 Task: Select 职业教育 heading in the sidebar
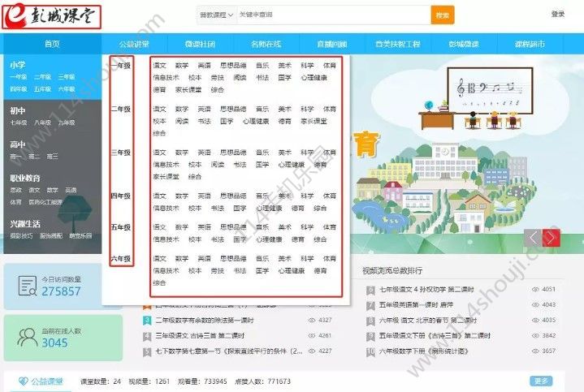click(25, 178)
